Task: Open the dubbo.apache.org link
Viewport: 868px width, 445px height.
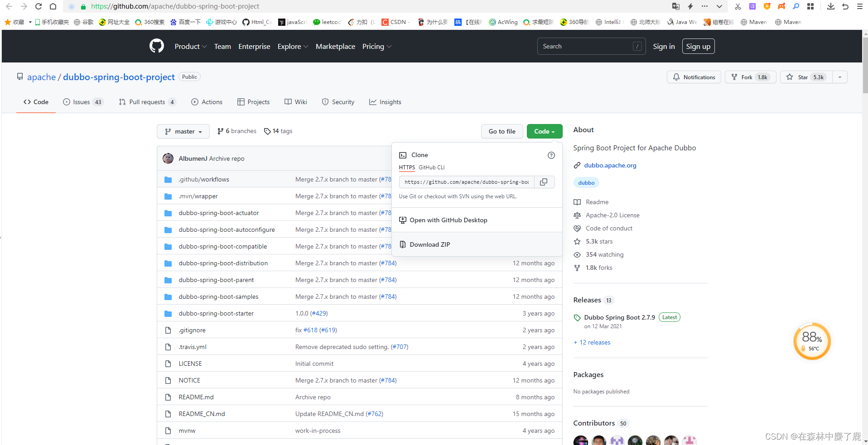Action: 610,166
